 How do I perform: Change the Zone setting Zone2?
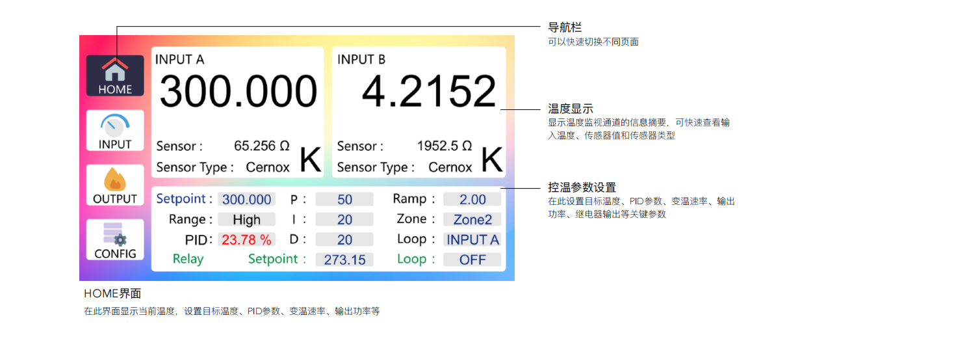point(472,219)
